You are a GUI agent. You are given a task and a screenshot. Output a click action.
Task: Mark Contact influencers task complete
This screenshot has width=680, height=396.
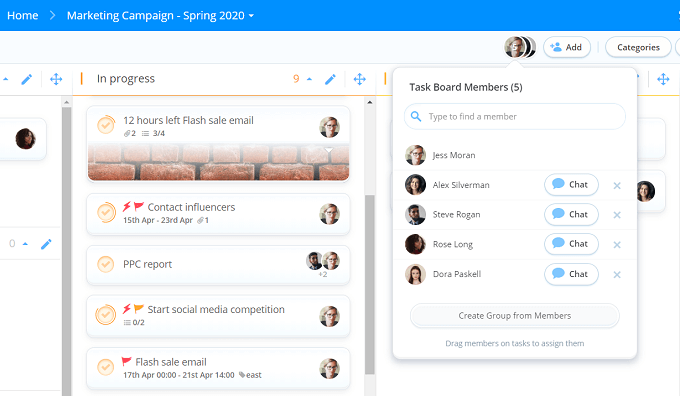pos(106,212)
